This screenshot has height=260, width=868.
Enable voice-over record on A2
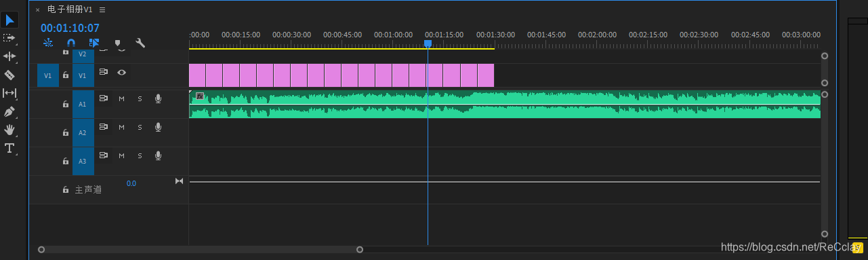coord(158,127)
